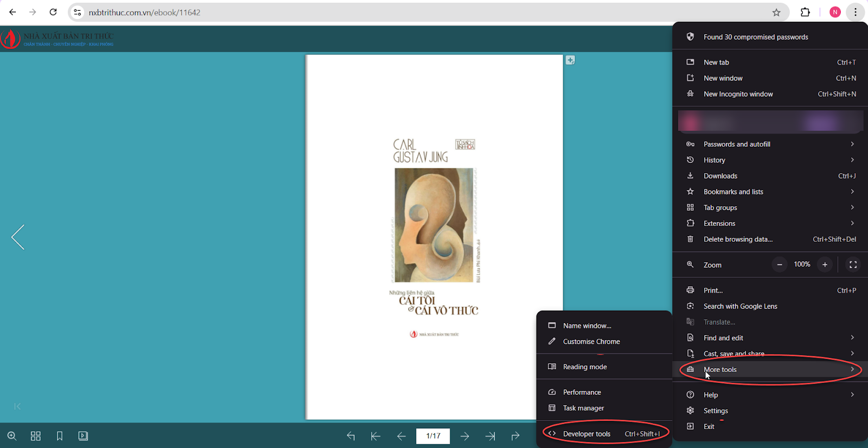The width and height of the screenshot is (868, 448).
Task: Expand Find and edit submenu
Action: click(x=770, y=338)
